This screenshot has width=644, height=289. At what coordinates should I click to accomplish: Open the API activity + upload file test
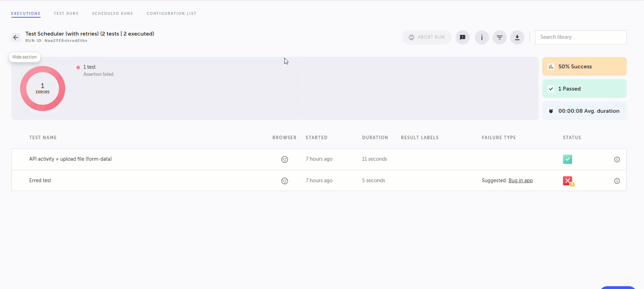tap(70, 159)
